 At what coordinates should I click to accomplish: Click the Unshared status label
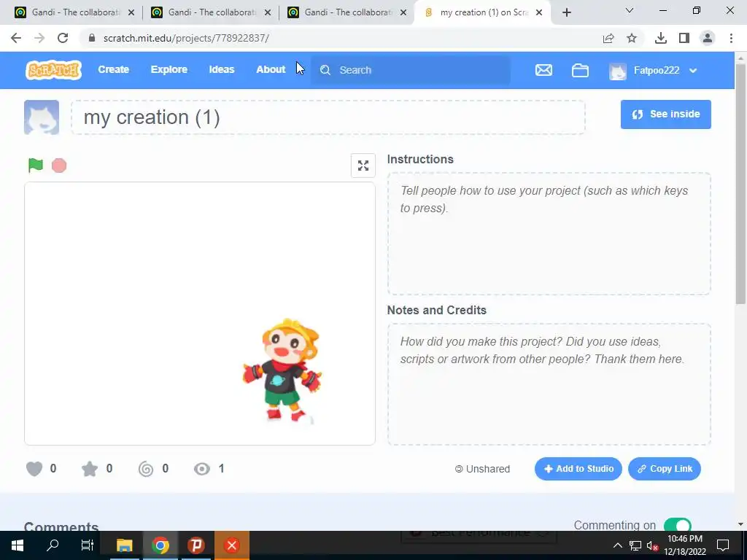pos(482,469)
